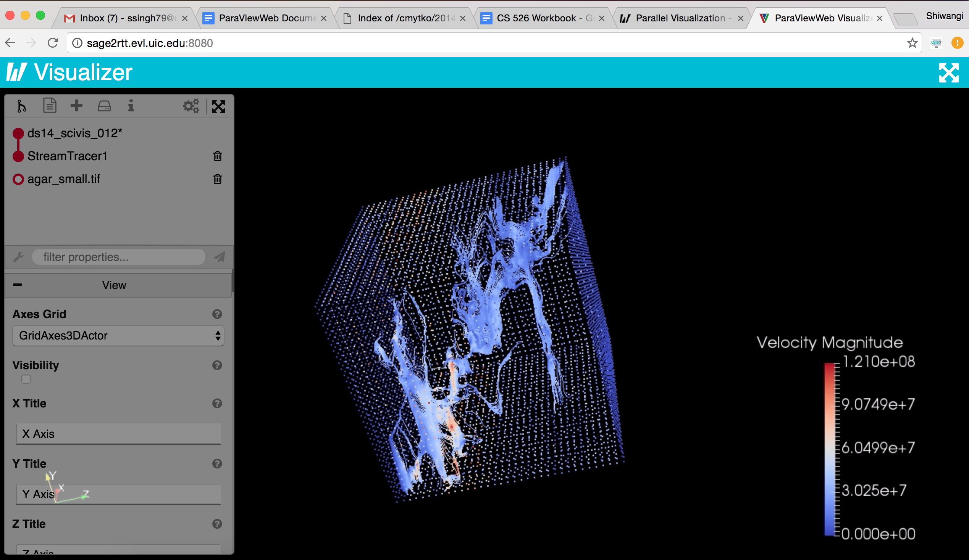Open the GridAxes3DActor dropdown

click(x=118, y=336)
